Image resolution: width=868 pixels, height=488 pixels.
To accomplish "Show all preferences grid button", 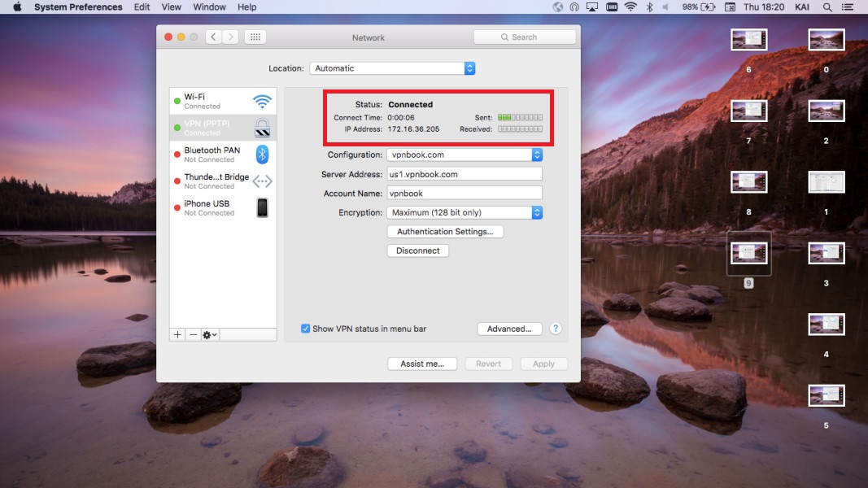I will coord(255,37).
